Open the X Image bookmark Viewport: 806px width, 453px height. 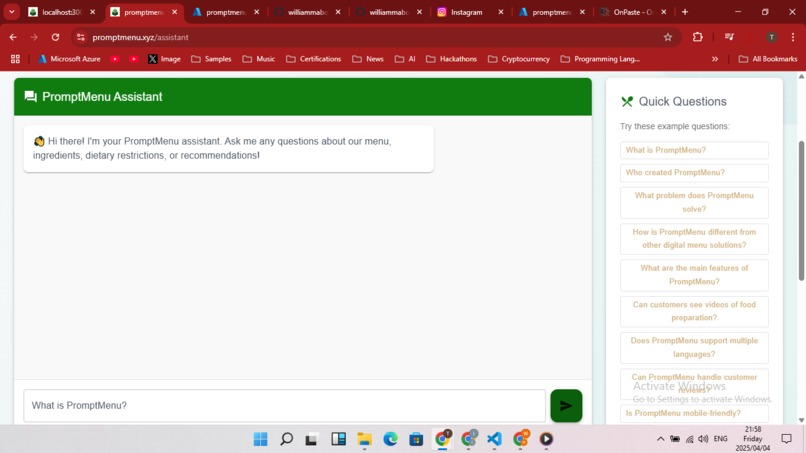tap(164, 59)
